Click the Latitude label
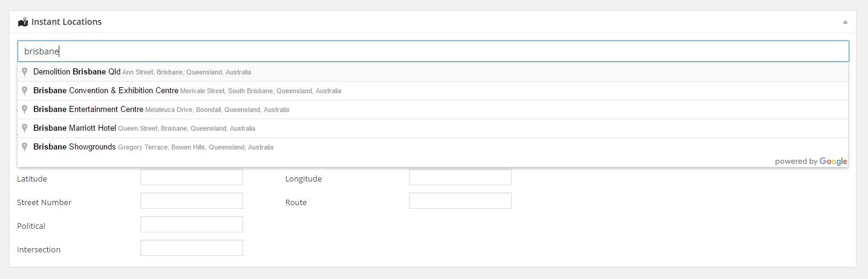Viewport: 868px width, 279px height. coord(32,179)
